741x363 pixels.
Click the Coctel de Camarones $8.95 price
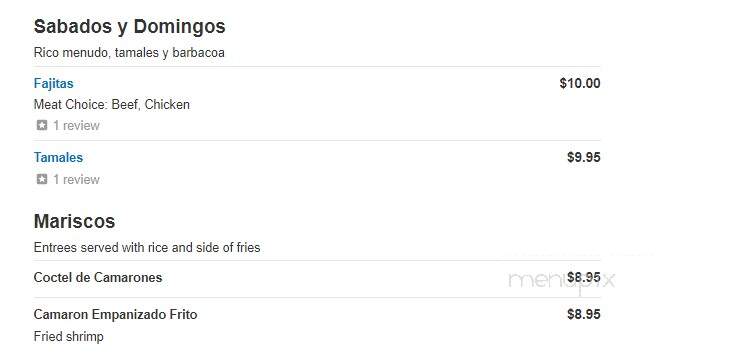[x=584, y=277]
